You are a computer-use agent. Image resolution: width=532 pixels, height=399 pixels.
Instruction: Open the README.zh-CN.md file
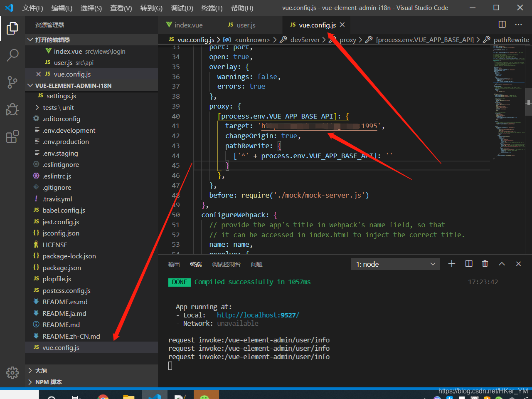click(x=91, y=336)
